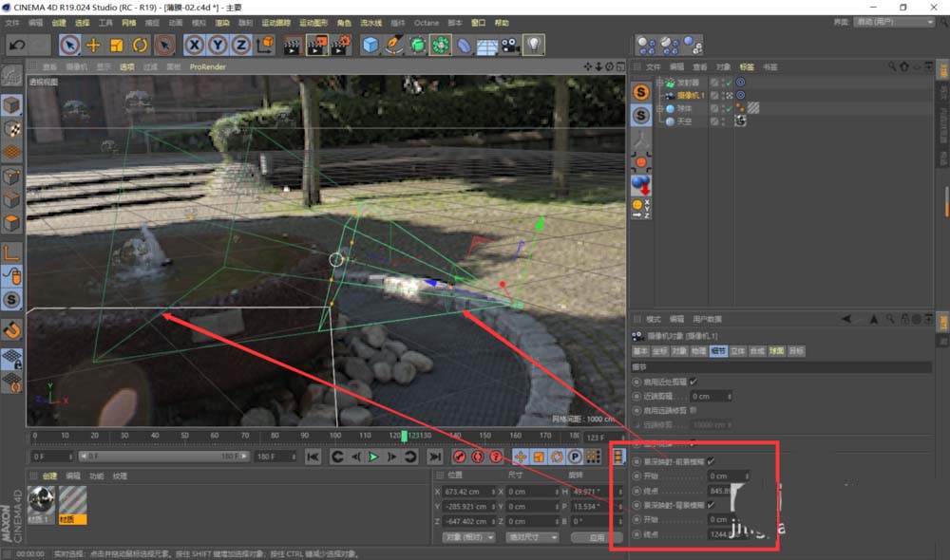The height and width of the screenshot is (560, 950).
Task: Open the ProRender viewport menu
Action: [208, 66]
